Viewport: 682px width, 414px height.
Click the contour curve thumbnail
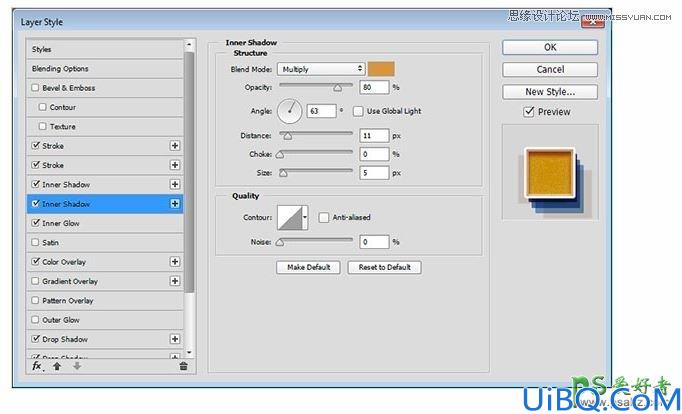click(x=290, y=217)
